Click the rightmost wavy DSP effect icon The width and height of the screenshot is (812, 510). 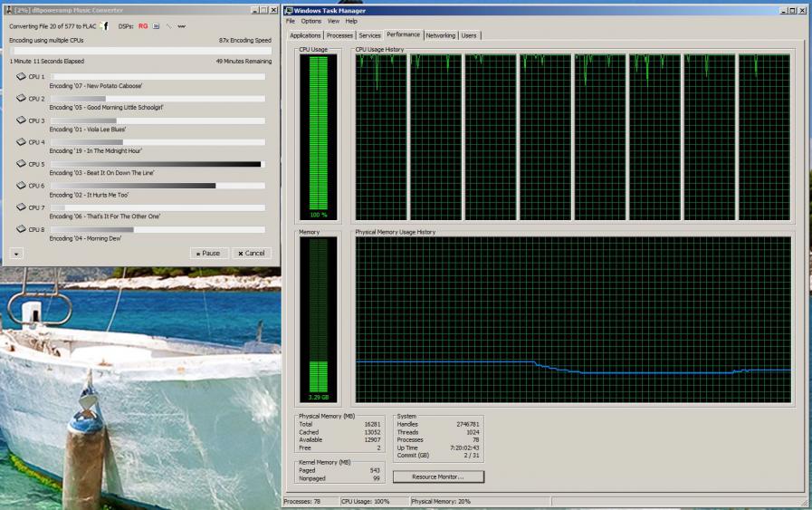(x=181, y=26)
